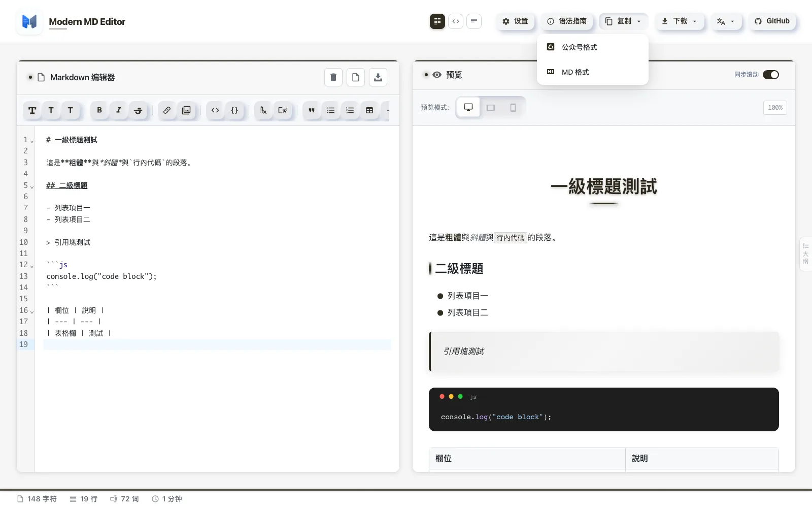Apply bold formatting with B icon
812x508 pixels.
(99, 110)
